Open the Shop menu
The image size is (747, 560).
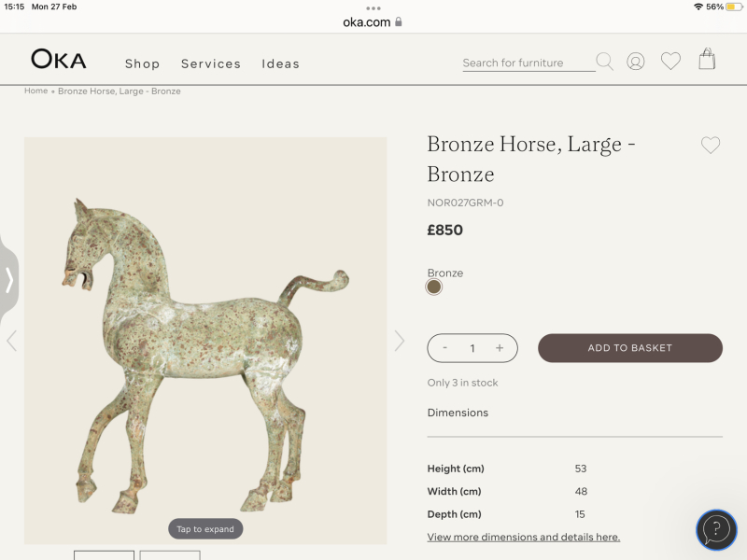point(143,63)
